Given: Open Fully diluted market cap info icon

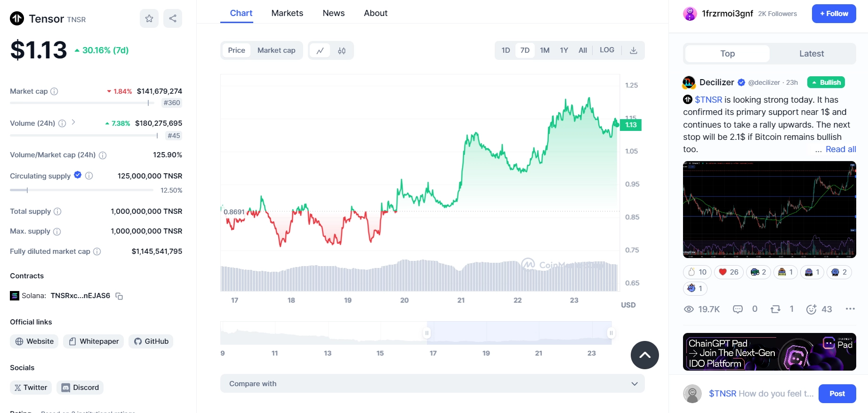Looking at the screenshot, I should [97, 251].
